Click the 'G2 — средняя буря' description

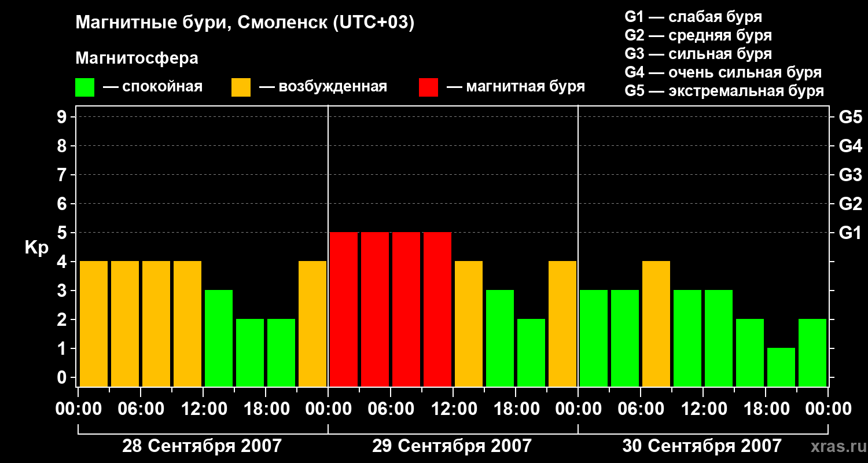click(x=698, y=35)
